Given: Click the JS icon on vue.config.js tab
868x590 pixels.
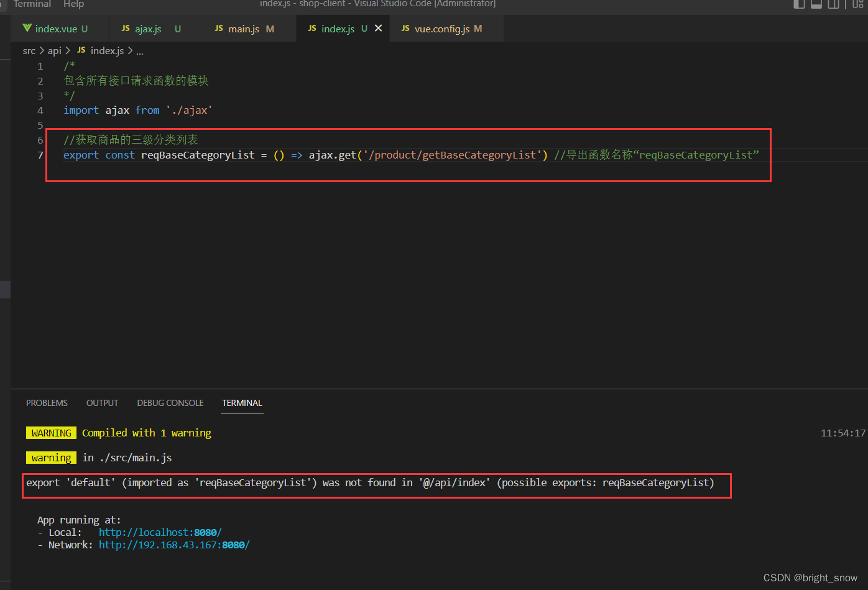Looking at the screenshot, I should tap(405, 29).
